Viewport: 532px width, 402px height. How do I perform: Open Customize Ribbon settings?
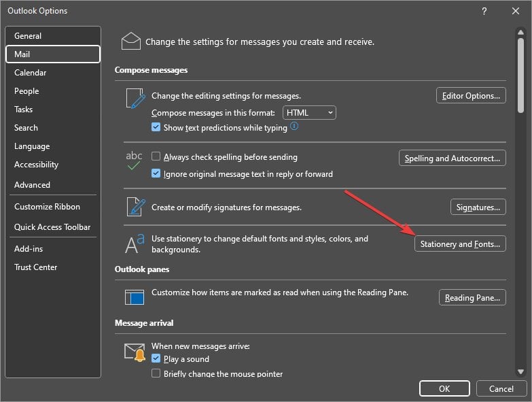(53, 206)
